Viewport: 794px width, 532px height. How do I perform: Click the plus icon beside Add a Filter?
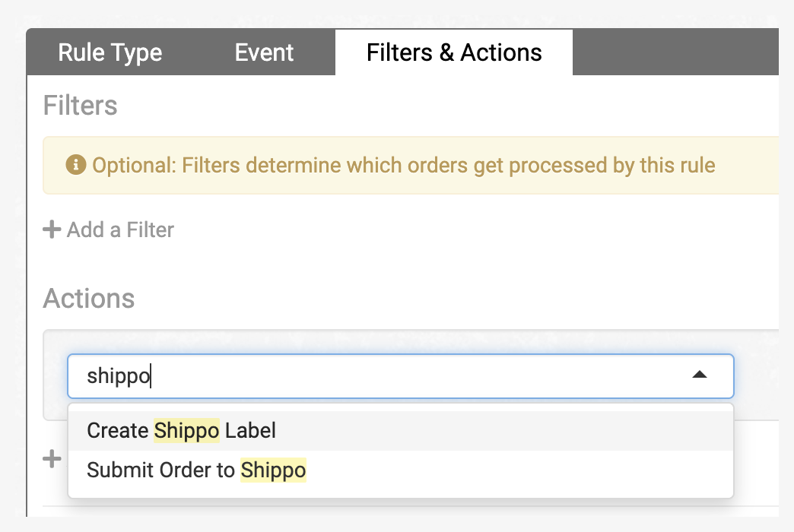tap(52, 230)
